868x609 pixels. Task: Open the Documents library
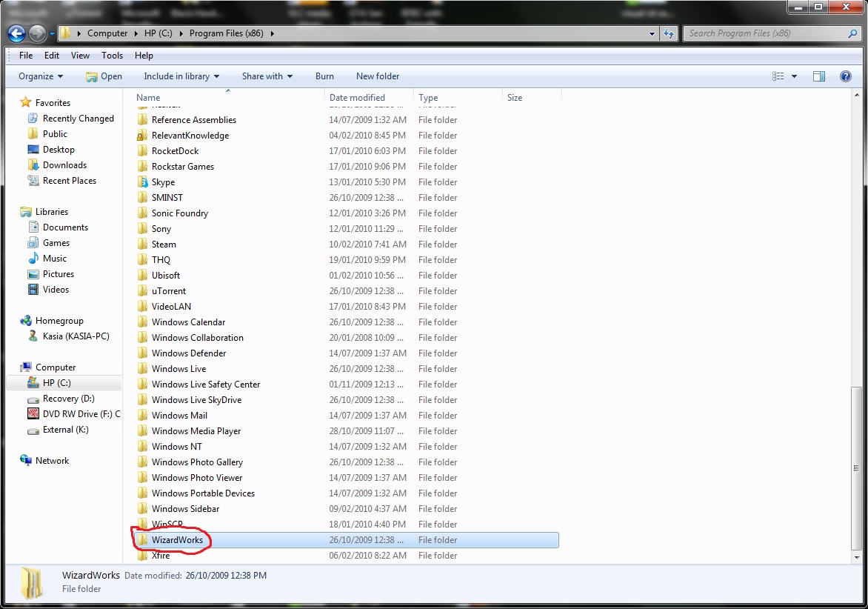[x=58, y=227]
